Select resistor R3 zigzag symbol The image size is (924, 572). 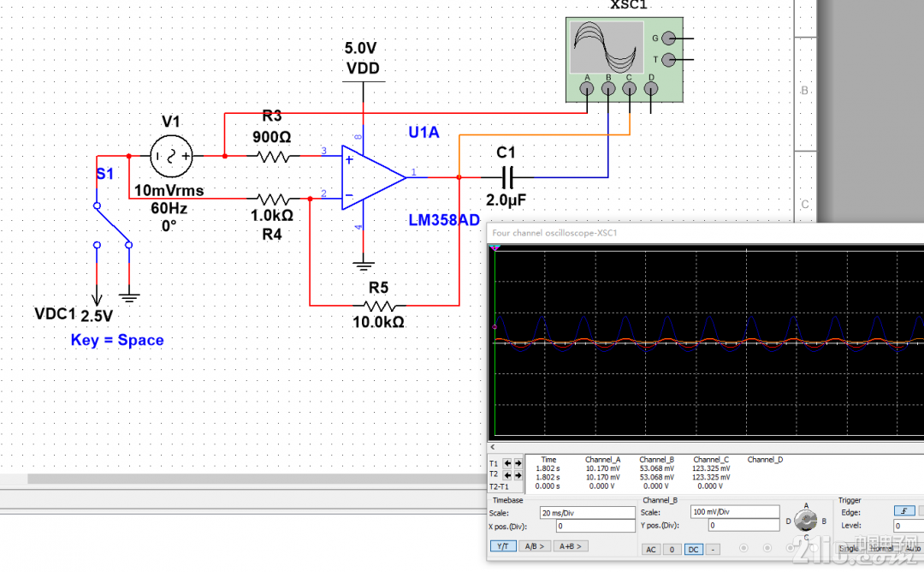[x=274, y=156]
